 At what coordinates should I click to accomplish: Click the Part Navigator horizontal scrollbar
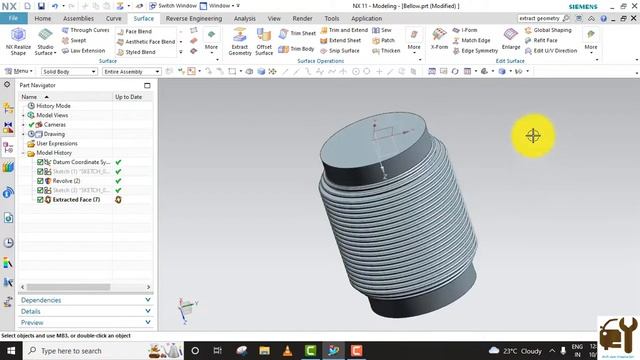(68, 287)
